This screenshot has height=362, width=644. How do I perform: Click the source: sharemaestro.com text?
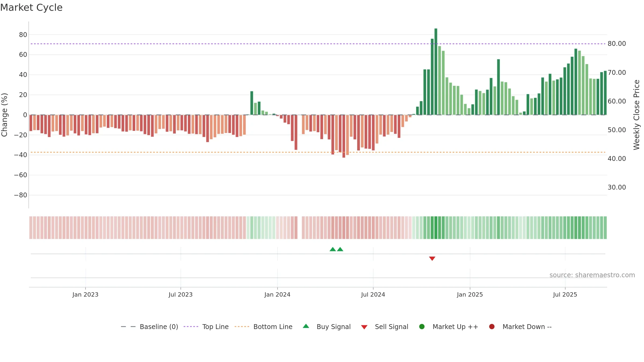coord(592,275)
